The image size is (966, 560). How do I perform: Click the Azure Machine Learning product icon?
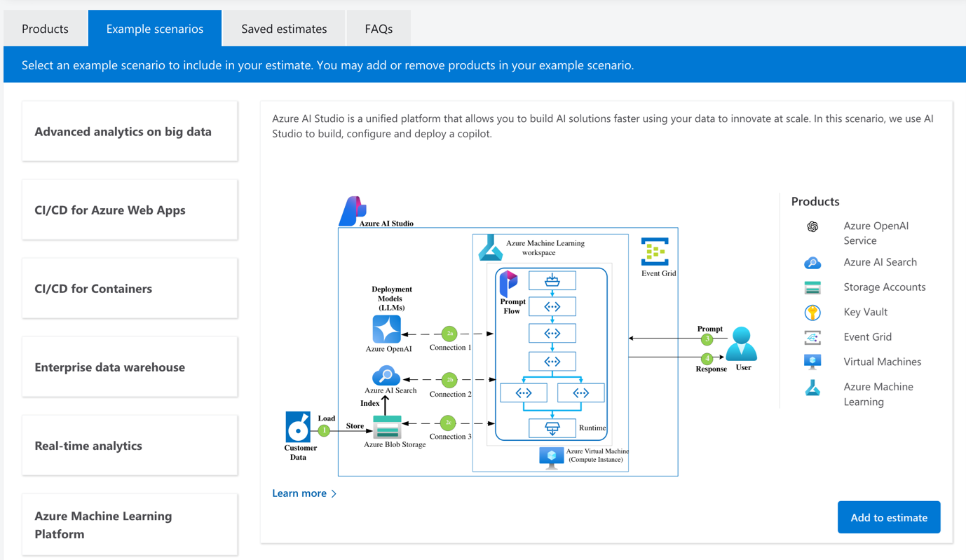(812, 388)
